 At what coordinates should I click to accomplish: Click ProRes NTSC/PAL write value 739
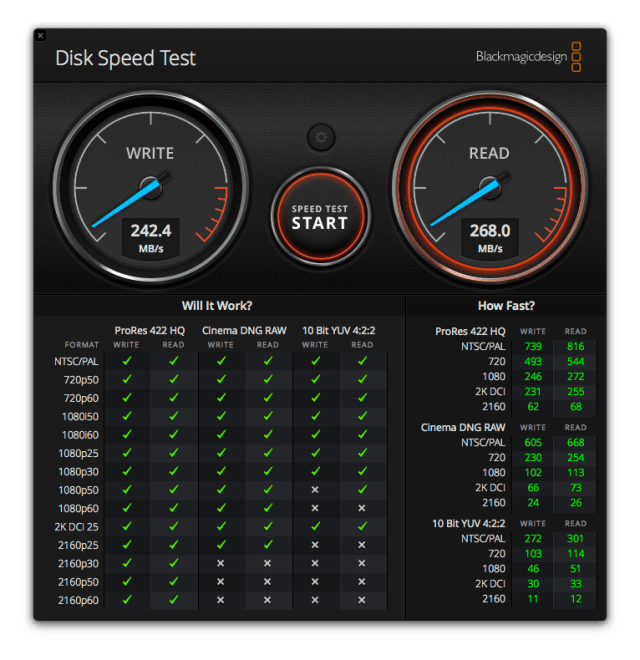point(533,346)
